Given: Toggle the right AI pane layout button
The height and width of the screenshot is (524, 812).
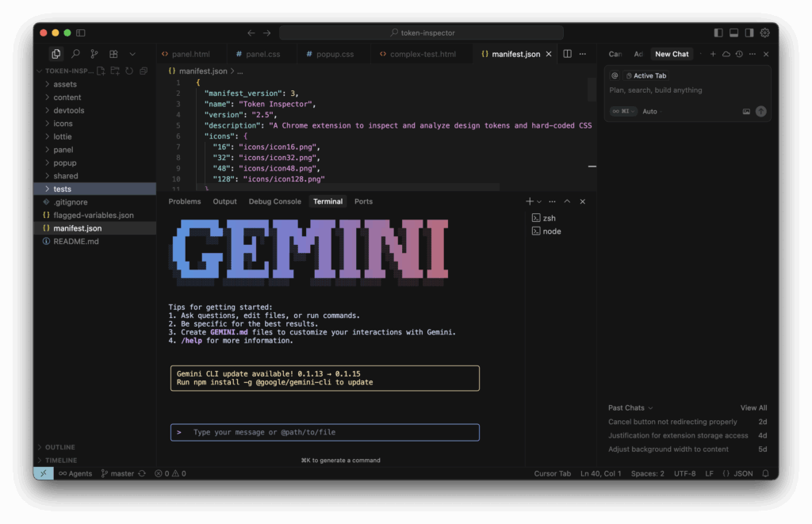Looking at the screenshot, I should coord(749,33).
